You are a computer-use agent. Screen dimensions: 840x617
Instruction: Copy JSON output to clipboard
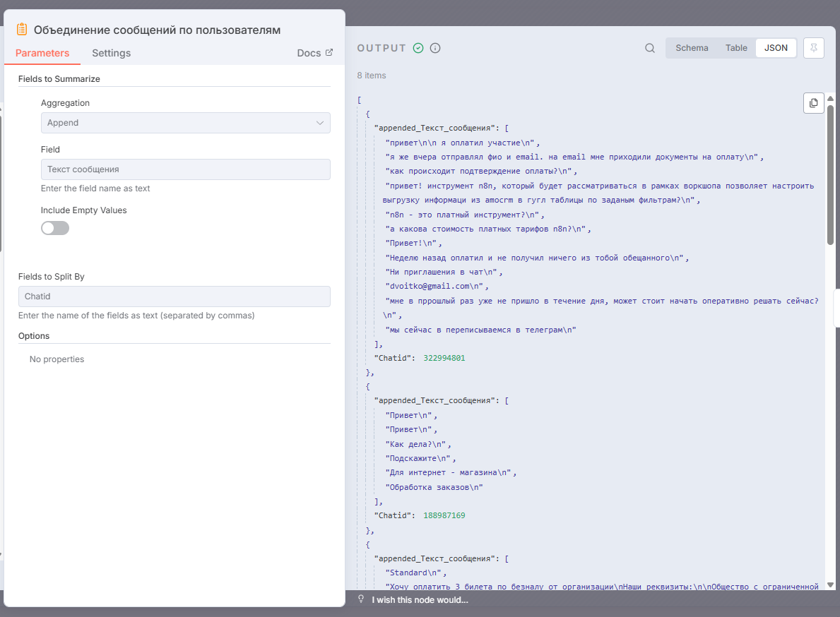pyautogui.click(x=814, y=103)
